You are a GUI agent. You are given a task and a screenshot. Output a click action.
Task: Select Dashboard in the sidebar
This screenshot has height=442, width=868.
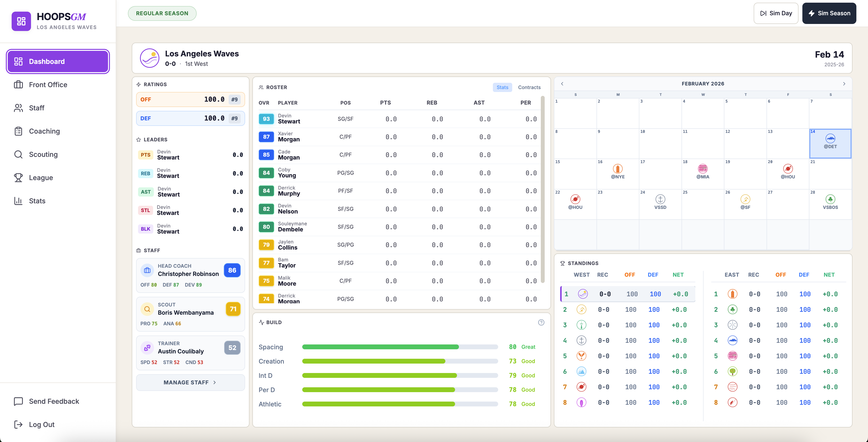pyautogui.click(x=57, y=61)
